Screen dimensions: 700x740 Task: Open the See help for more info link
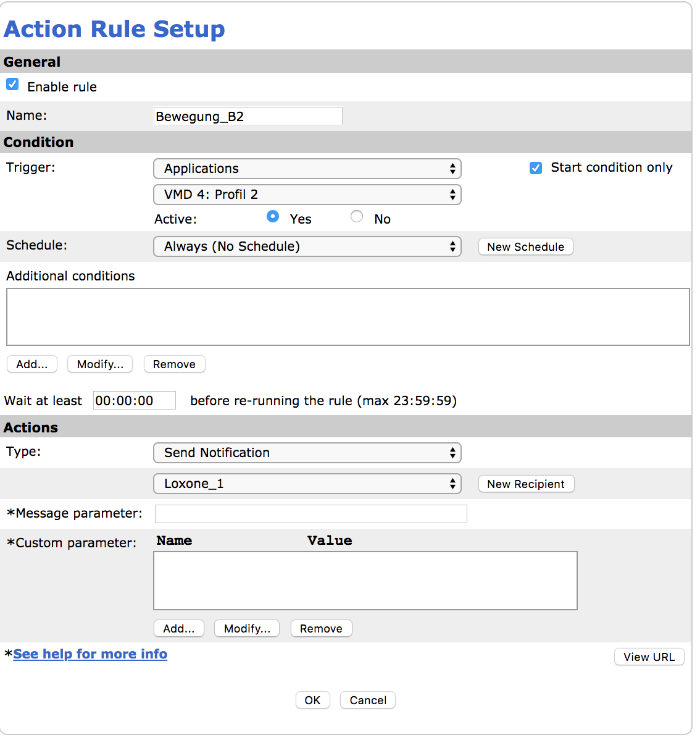click(90, 654)
